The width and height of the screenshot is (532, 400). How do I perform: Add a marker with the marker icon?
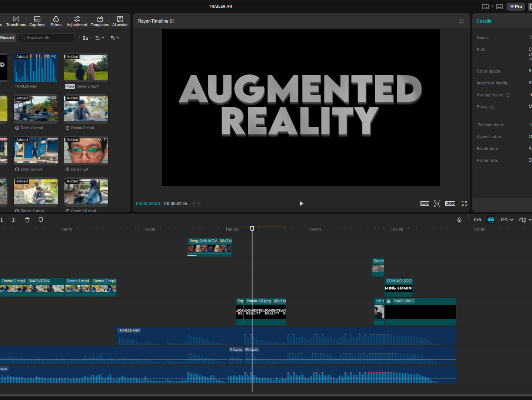tap(41, 220)
